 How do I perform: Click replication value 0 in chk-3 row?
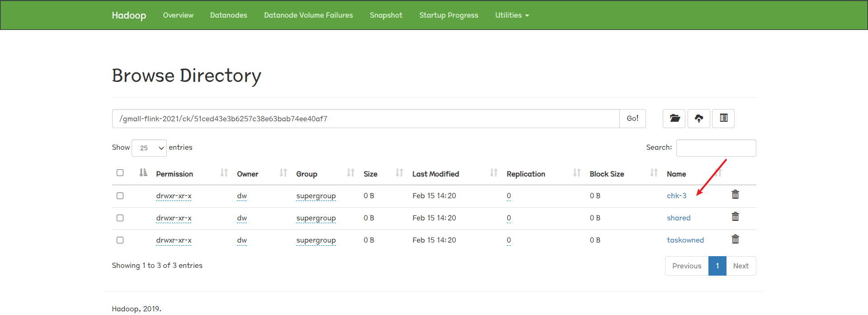click(509, 196)
